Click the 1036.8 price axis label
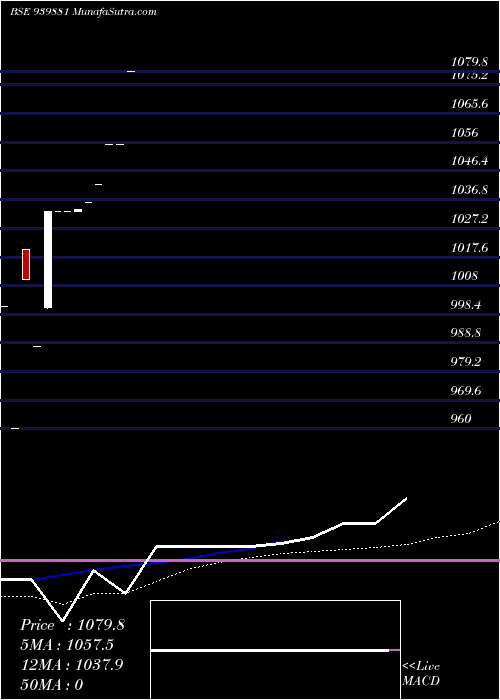Viewport: 500px width, 700px height. (x=469, y=190)
